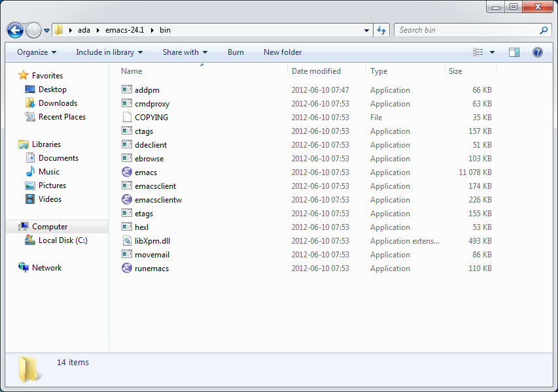Expand the arrow before 'ada' breadcrumb

pyautogui.click(x=71, y=31)
